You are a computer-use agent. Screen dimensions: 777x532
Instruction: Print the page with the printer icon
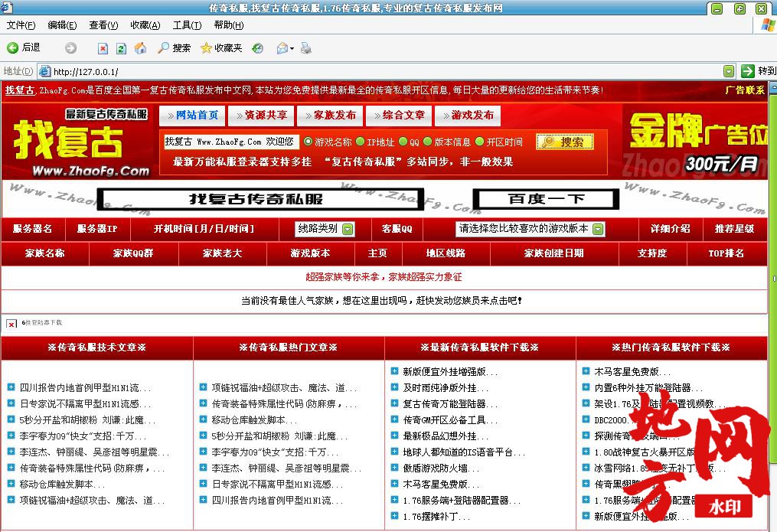click(x=306, y=48)
